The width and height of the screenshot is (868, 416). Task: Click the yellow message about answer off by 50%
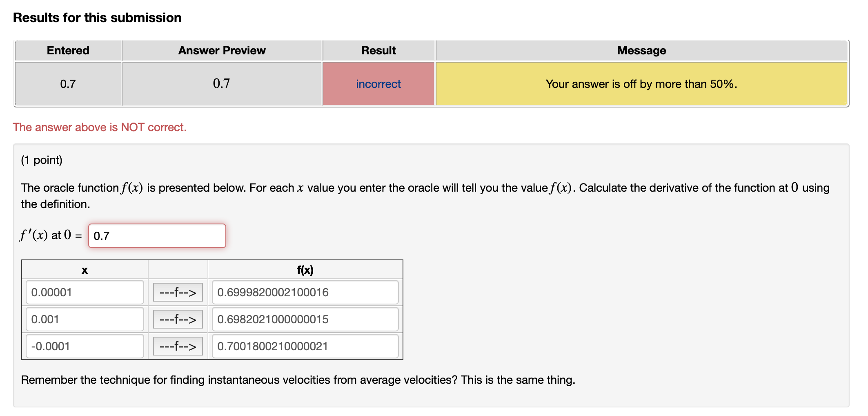[x=641, y=84]
